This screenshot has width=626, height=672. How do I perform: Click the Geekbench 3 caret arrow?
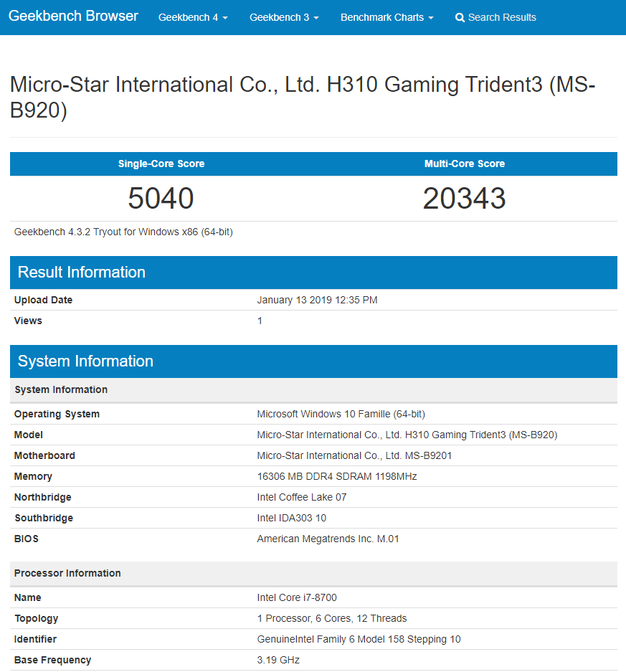tap(316, 18)
